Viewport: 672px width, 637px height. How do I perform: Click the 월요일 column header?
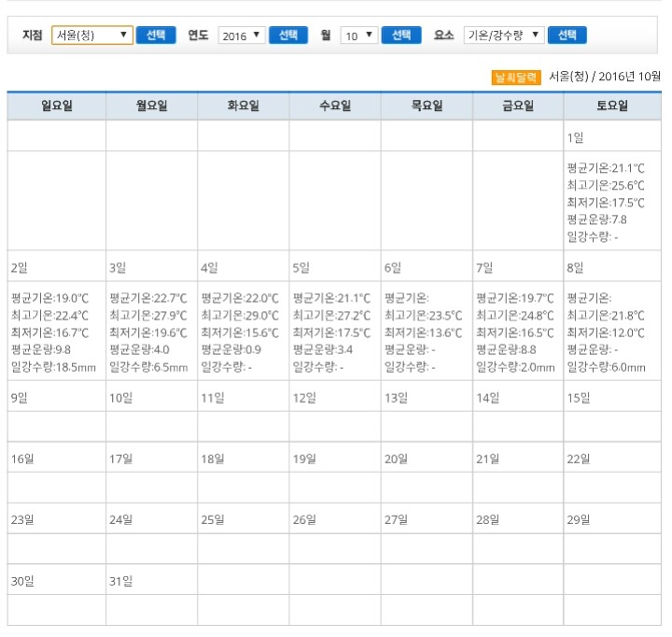click(x=152, y=106)
